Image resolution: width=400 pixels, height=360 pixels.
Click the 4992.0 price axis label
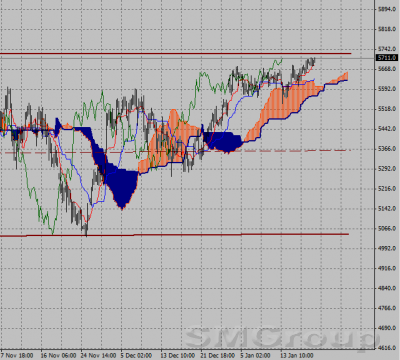387,248
